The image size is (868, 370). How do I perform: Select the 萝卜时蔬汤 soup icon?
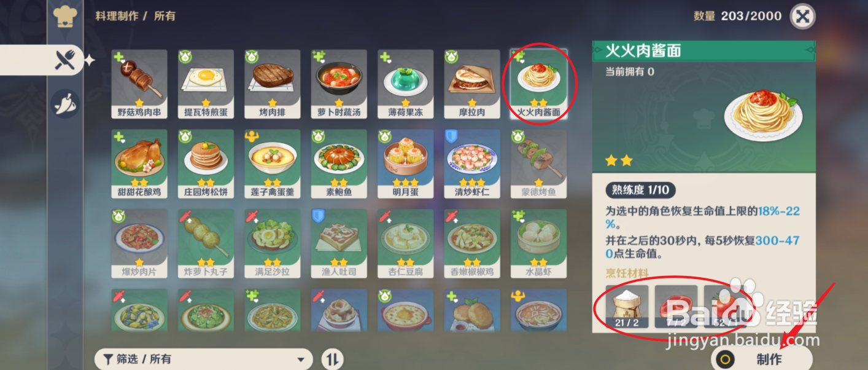[339, 84]
